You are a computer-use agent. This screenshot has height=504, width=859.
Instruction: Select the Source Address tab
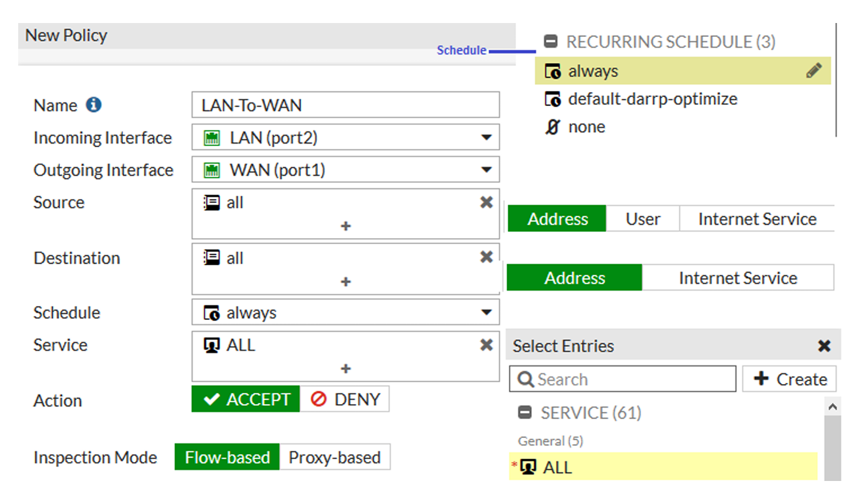click(x=557, y=219)
